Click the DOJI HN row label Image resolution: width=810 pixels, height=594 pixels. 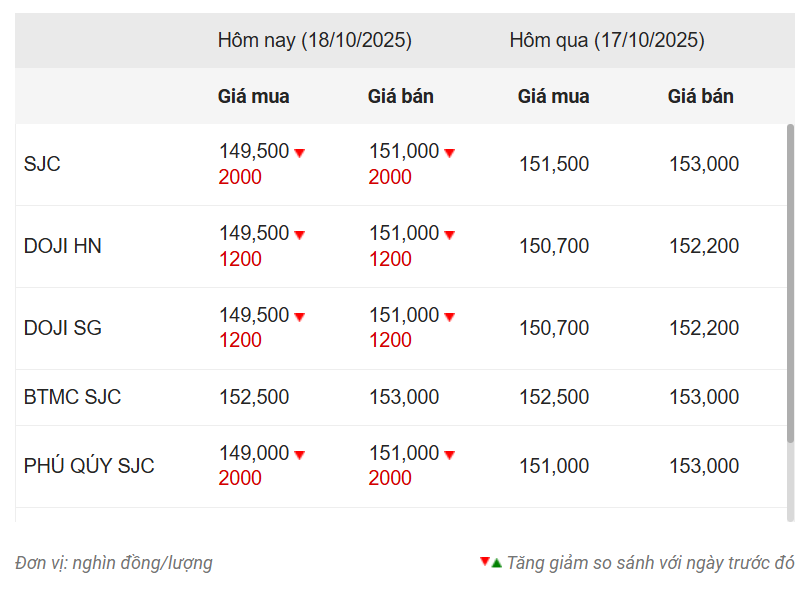[62, 246]
